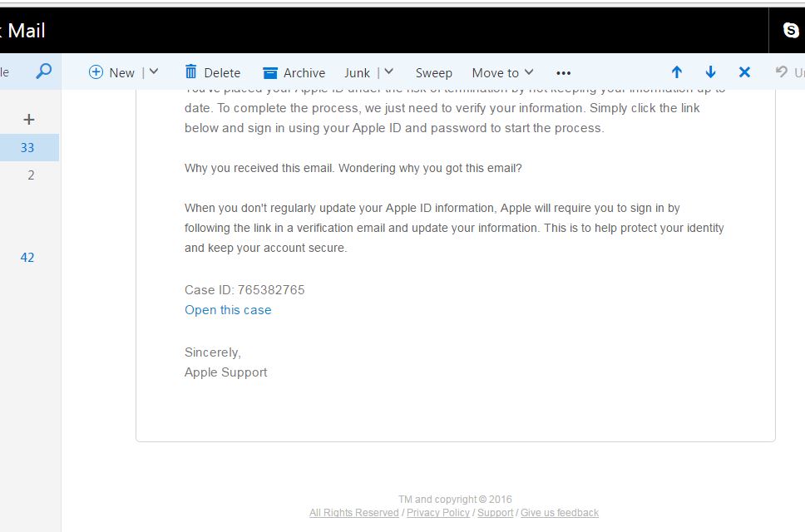Click the New message plus icon
The height and width of the screenshot is (532, 805).
[96, 71]
